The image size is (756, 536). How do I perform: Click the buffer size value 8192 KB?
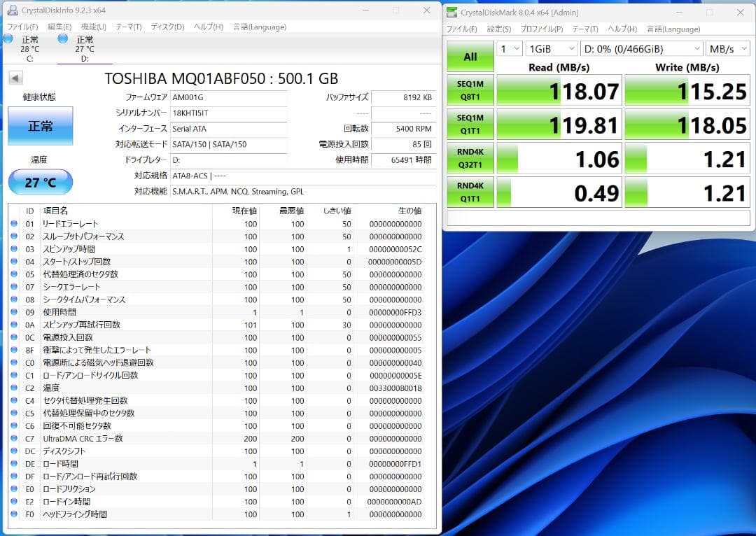[x=404, y=97]
